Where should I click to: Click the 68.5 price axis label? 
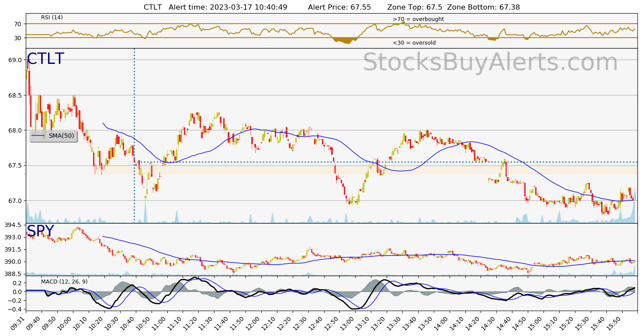point(16,95)
